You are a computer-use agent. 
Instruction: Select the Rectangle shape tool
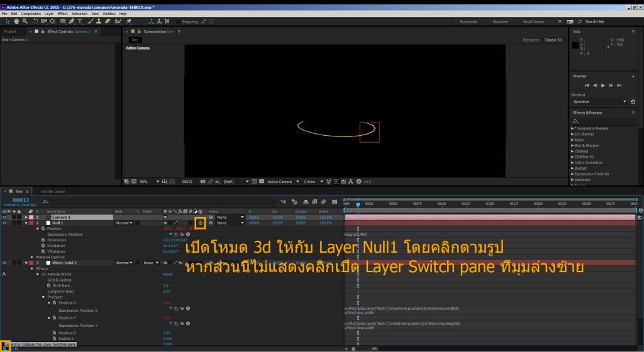click(63, 21)
